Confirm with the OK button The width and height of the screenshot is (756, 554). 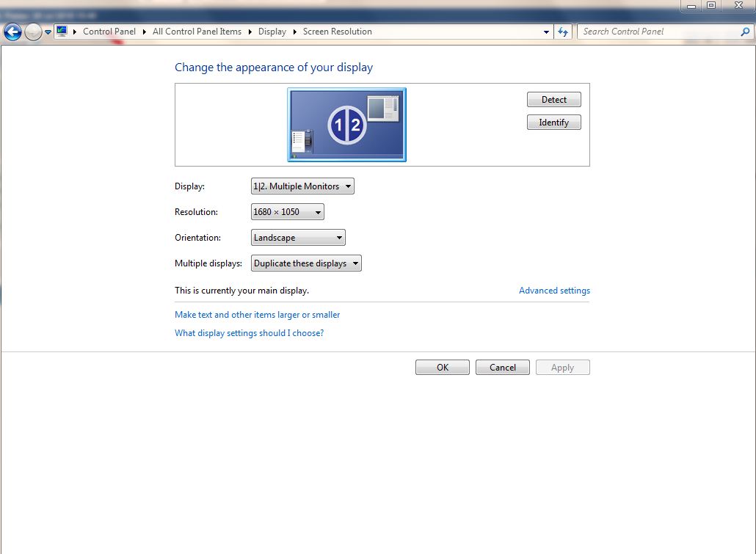[442, 367]
